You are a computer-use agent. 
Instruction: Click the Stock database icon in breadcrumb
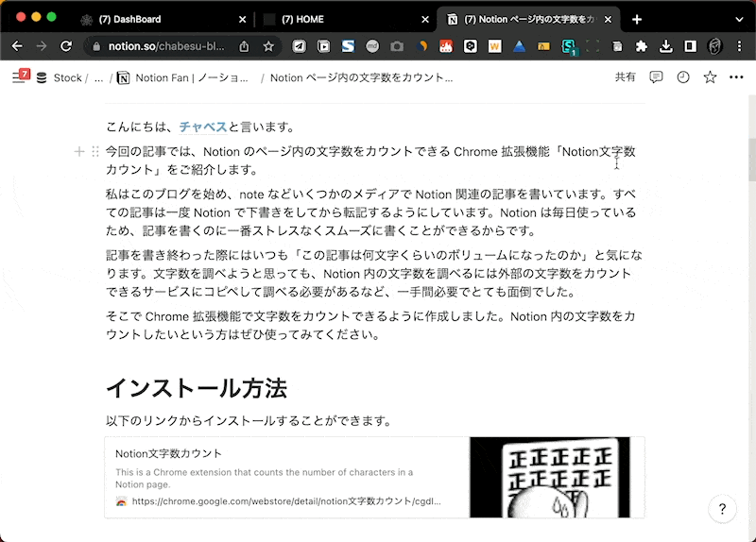coord(42,77)
